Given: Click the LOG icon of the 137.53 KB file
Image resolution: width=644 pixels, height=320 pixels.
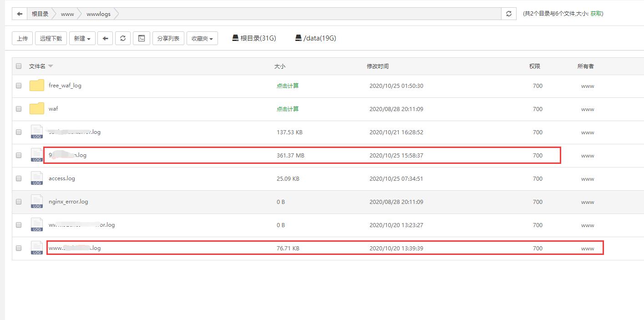Looking at the screenshot, I should [x=37, y=132].
